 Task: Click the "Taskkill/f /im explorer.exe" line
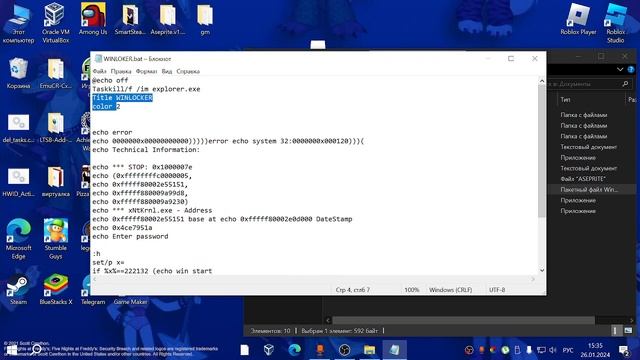146,89
